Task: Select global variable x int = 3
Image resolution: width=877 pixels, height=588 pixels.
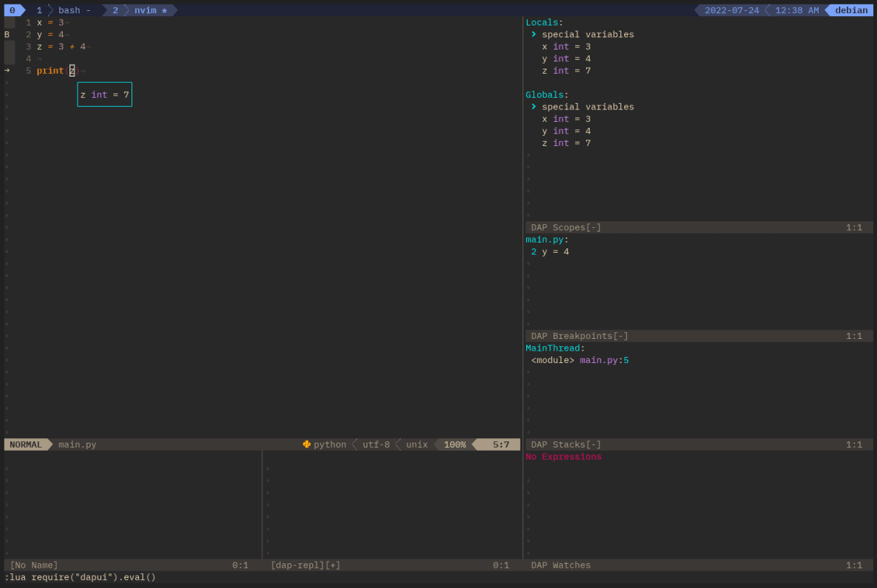Action: click(566, 119)
